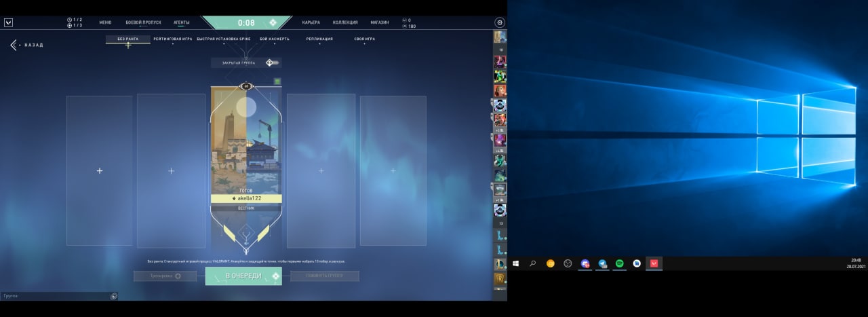Select the РЕПЛИКАЦИЯ mode tab
The image size is (868, 317).
coord(319,39)
